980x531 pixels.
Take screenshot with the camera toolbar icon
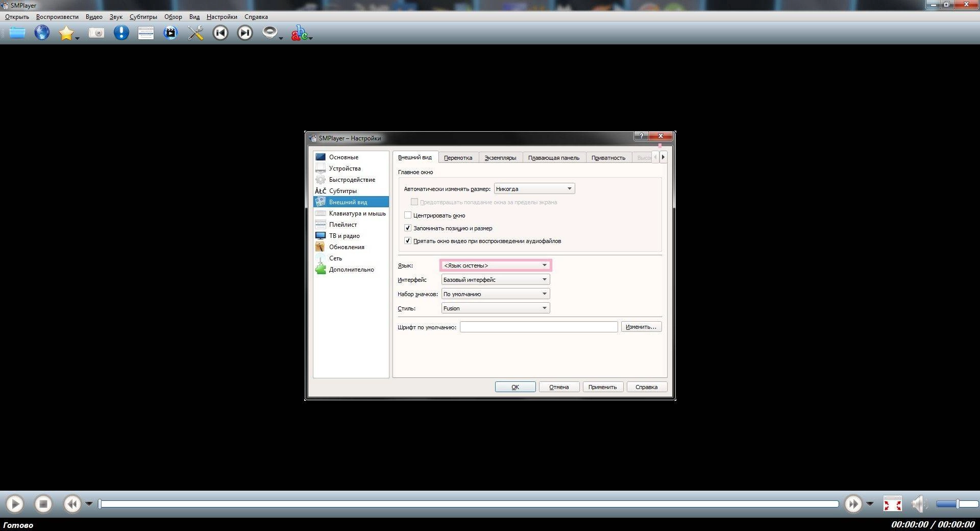pyautogui.click(x=96, y=33)
